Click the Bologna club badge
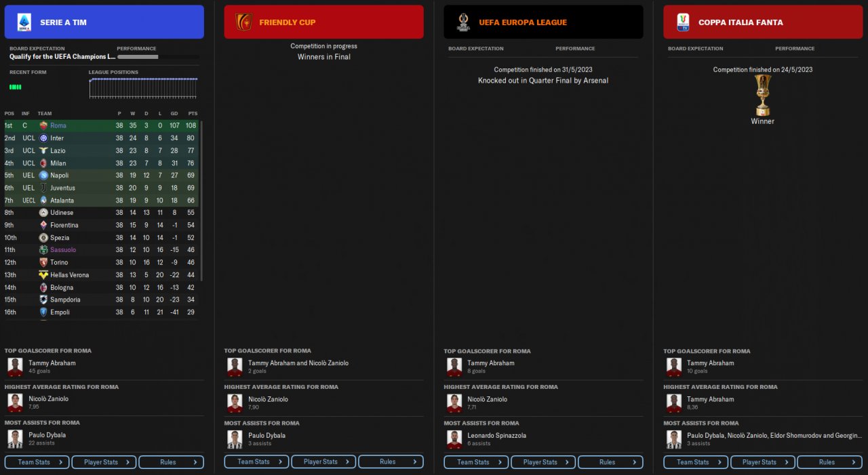The width and height of the screenshot is (868, 475). tap(43, 287)
